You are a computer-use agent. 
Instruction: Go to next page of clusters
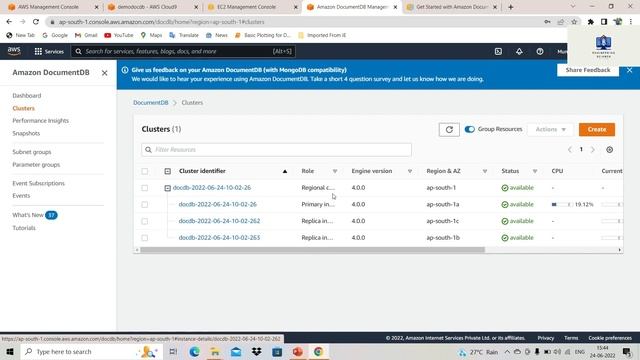(593, 150)
